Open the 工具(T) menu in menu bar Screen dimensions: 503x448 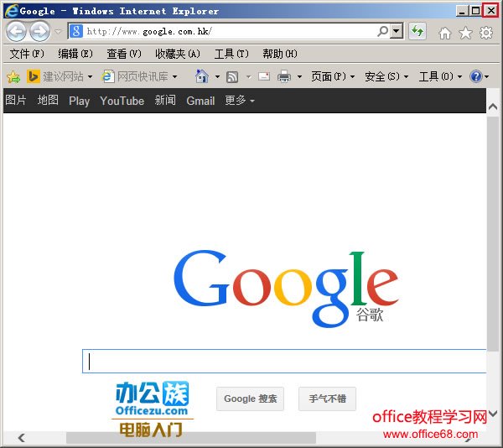231,54
